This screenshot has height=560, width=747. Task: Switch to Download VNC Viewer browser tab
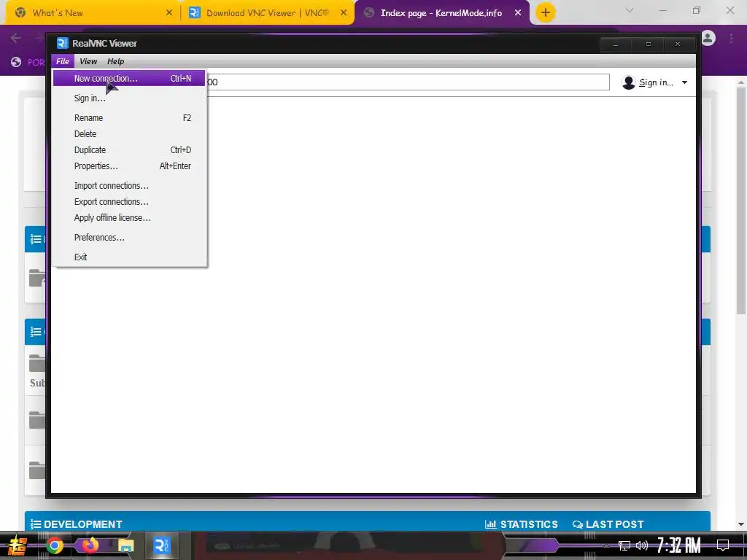(268, 13)
